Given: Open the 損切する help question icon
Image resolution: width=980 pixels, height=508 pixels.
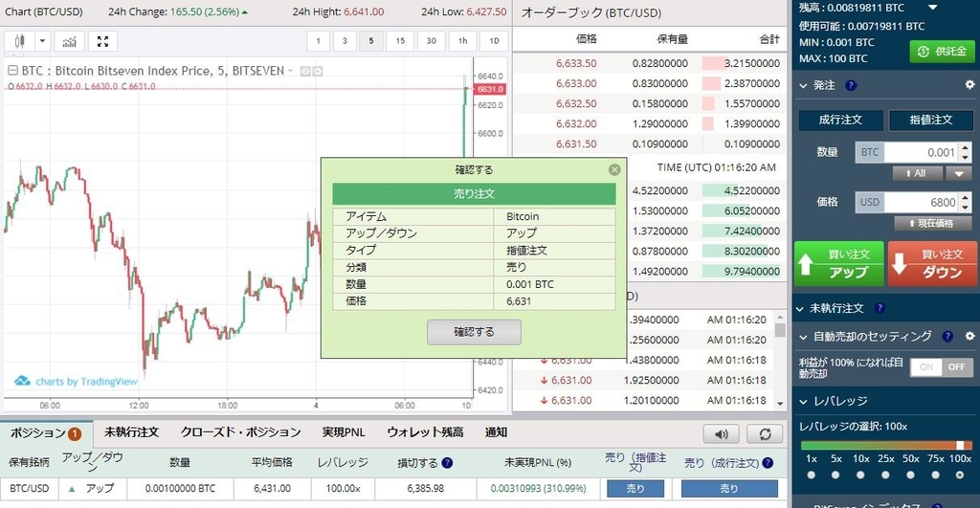Looking at the screenshot, I should (447, 463).
